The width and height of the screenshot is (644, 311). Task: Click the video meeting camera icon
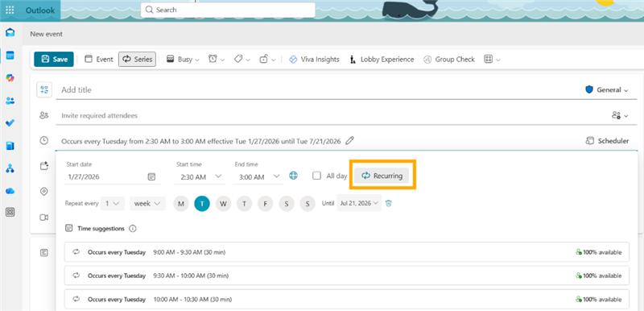click(x=44, y=218)
